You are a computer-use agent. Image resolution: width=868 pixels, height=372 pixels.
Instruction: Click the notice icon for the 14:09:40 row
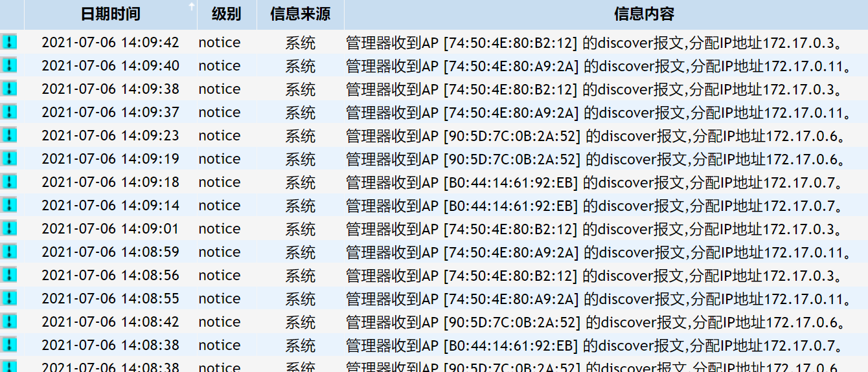[x=9, y=66]
